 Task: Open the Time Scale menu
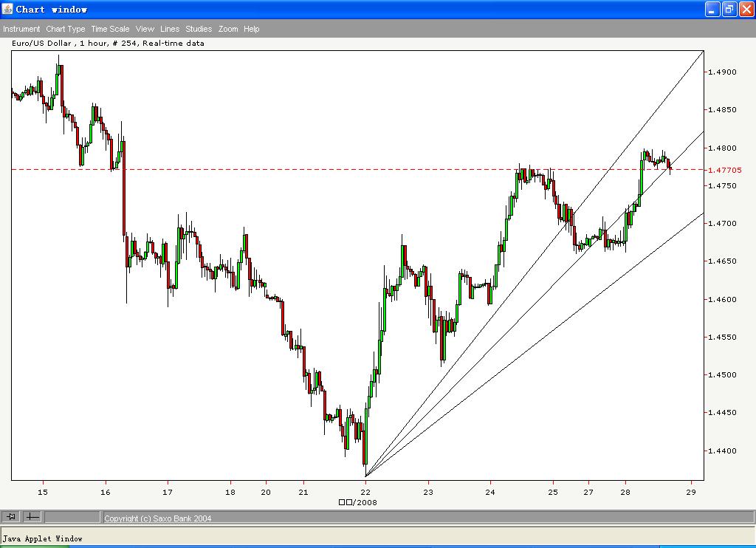(x=110, y=29)
